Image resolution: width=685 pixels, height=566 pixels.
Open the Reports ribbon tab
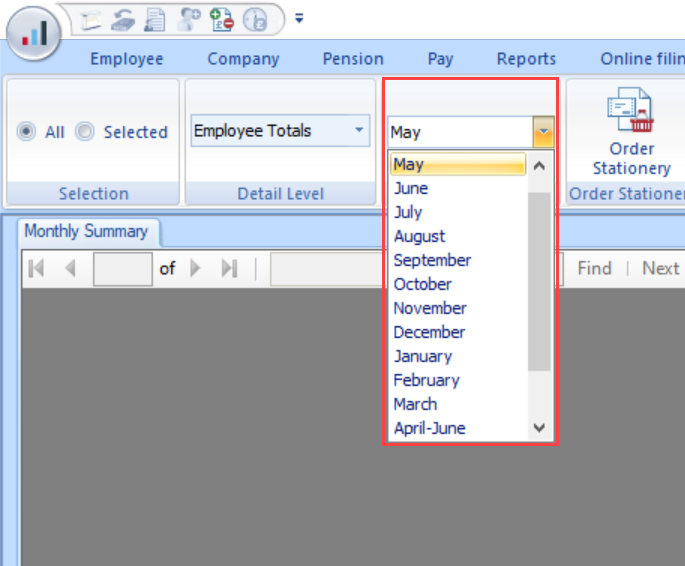pos(526,59)
